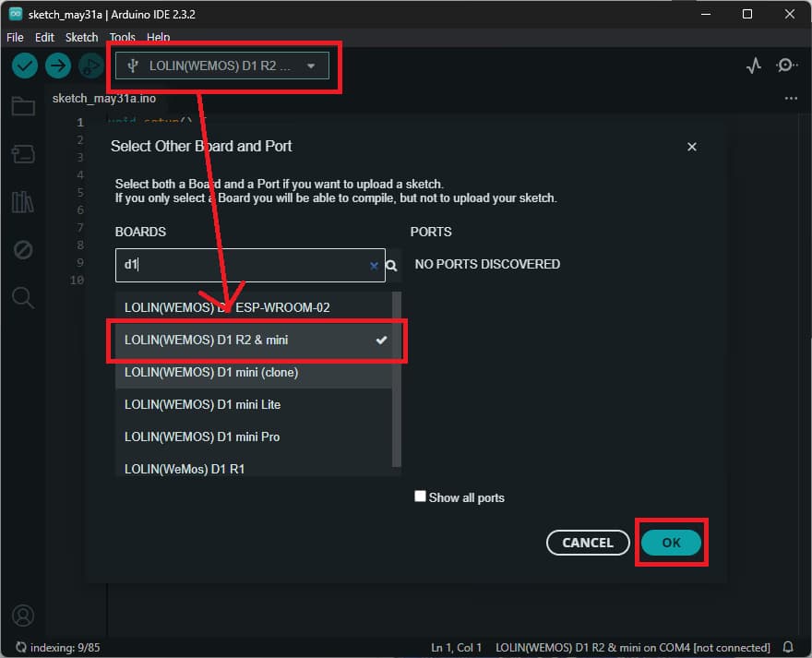
Task: Click the boards list scrollbar
Action: click(x=397, y=378)
